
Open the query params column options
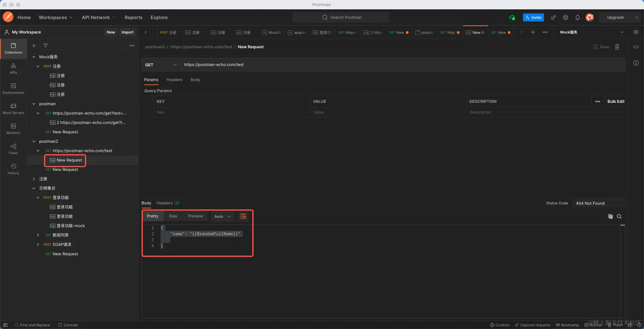pyautogui.click(x=598, y=102)
